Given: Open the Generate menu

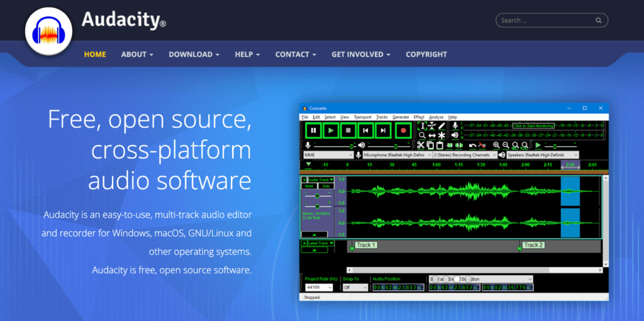Looking at the screenshot, I should (401, 117).
